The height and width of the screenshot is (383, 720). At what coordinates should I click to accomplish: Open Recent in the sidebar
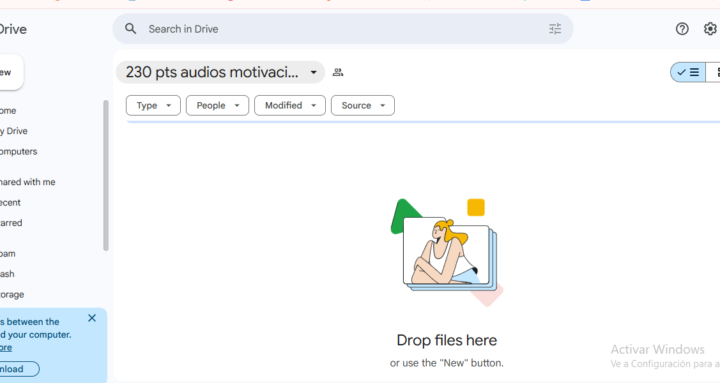tap(10, 203)
